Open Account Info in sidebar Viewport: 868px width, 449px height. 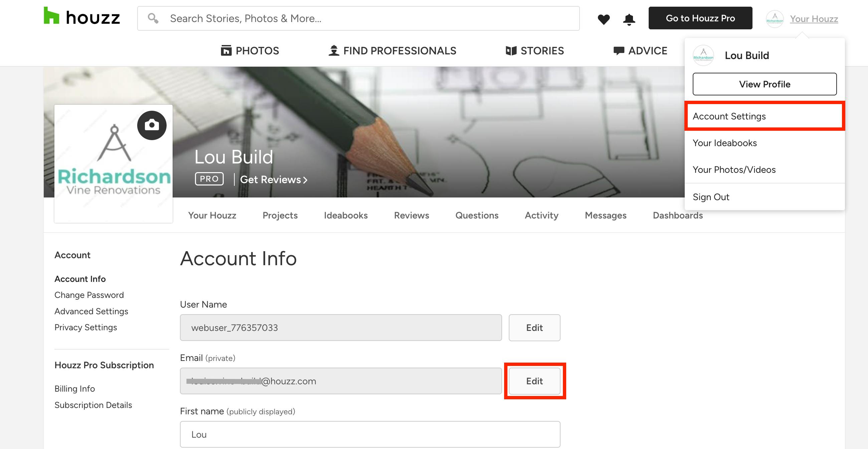point(80,279)
